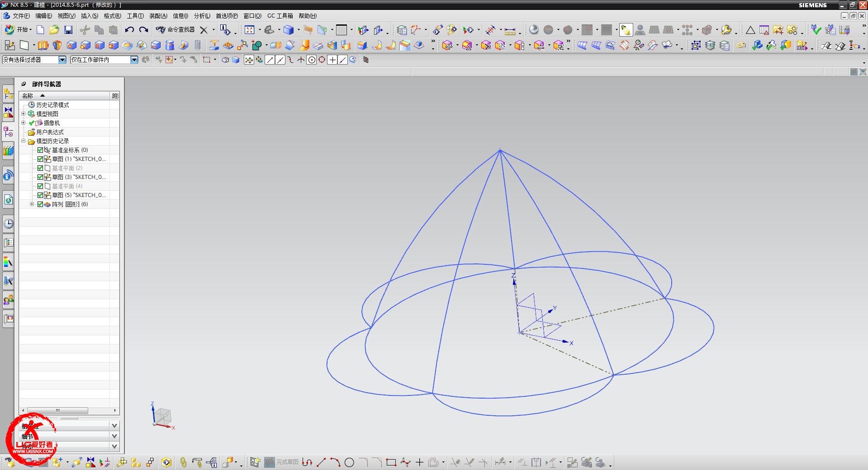The image size is (868, 470).
Task: Toggle checkbox for 草图 (1) SKETCH_0
Action: pyautogui.click(x=40, y=159)
